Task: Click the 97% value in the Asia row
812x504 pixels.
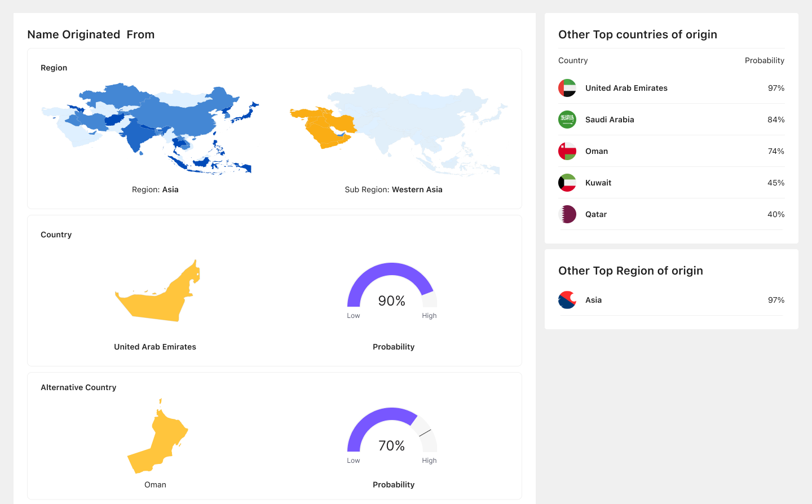Action: (776, 300)
